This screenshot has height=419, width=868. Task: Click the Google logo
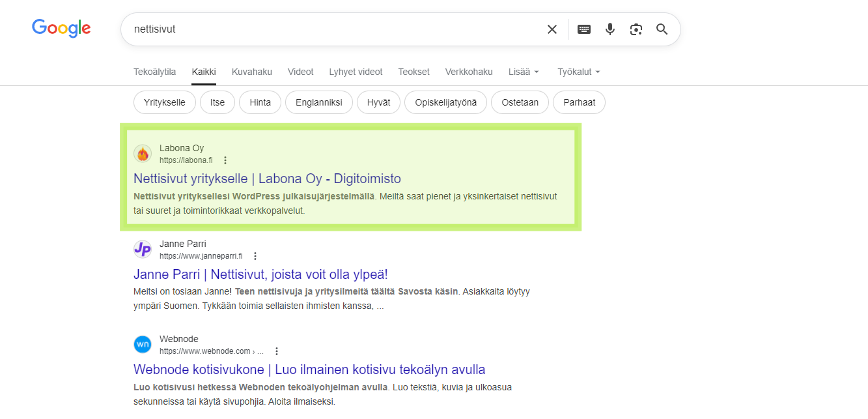61,28
